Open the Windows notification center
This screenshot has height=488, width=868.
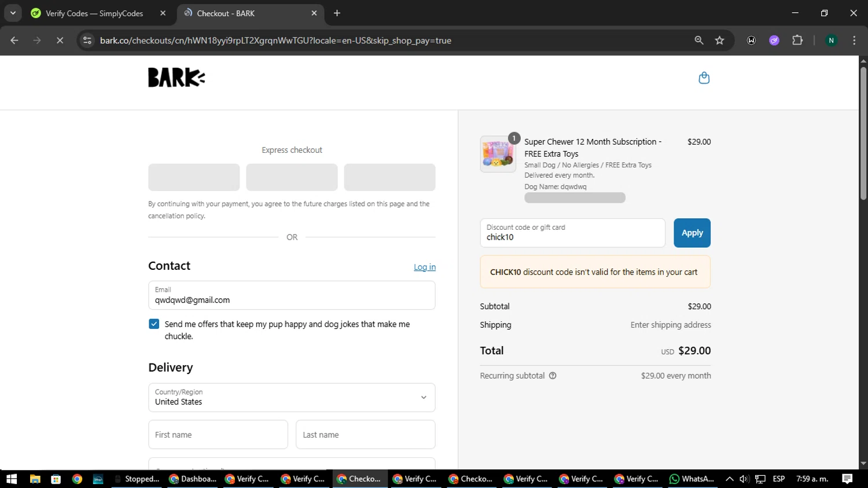[x=847, y=479]
